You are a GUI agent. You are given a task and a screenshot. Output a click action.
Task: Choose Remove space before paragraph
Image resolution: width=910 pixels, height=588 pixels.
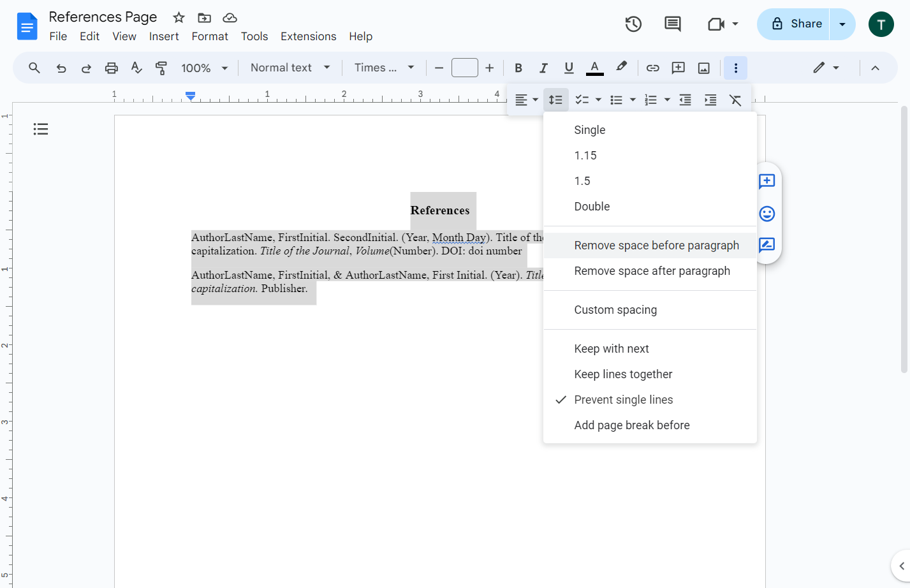coord(650,246)
